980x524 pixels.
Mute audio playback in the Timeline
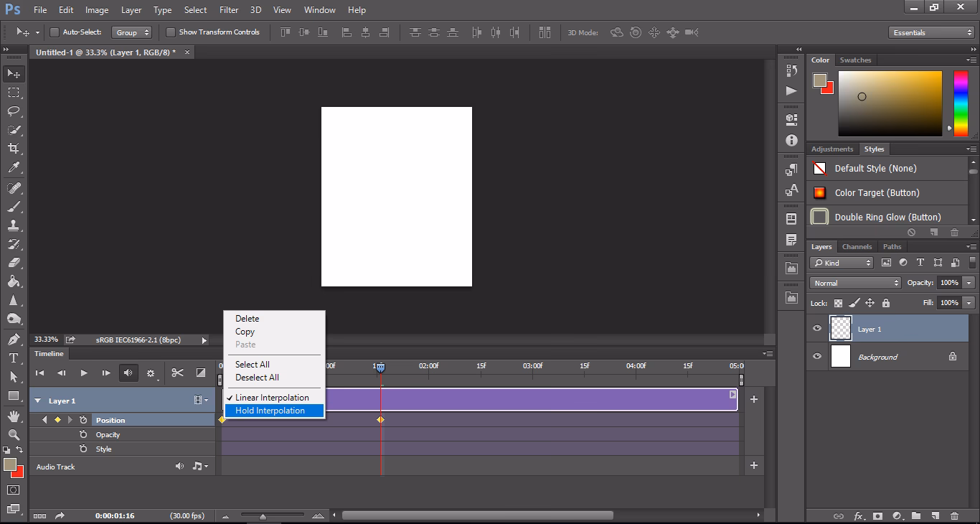(x=130, y=373)
